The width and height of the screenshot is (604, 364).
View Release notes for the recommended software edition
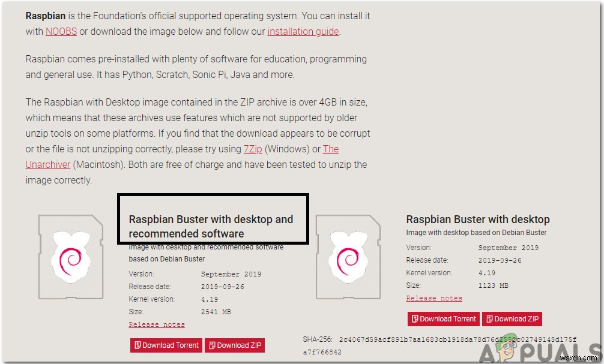point(156,324)
